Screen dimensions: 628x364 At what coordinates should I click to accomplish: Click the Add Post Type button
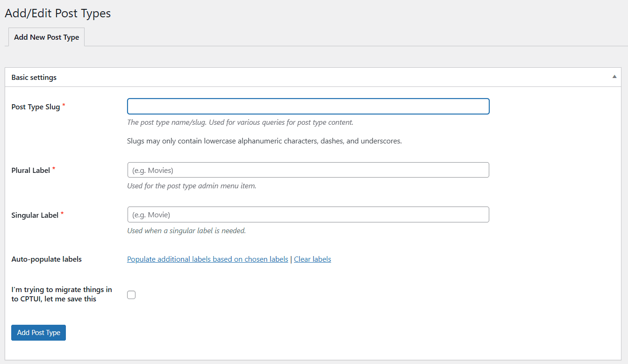click(x=38, y=332)
